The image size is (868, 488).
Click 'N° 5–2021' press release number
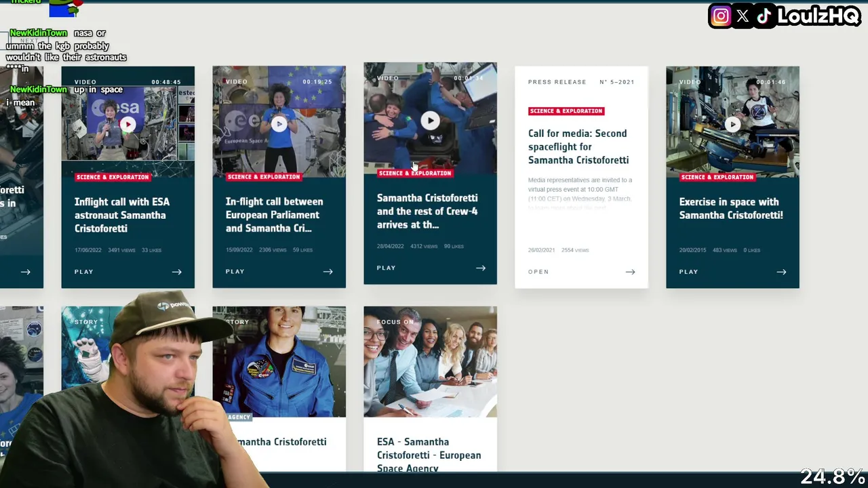pos(617,82)
